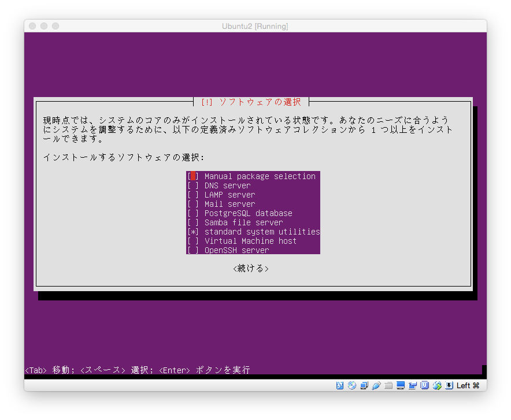Close the Ubuntu2 VM window
The height and width of the screenshot is (420, 511).
32,26
